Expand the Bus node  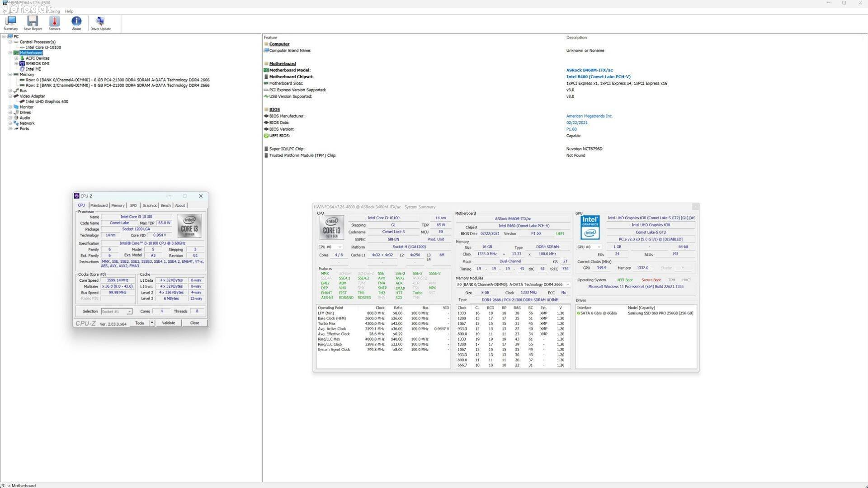pyautogui.click(x=10, y=91)
